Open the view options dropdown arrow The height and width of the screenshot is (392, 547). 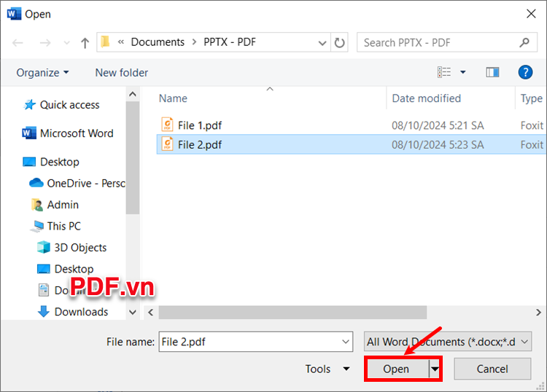coord(462,72)
